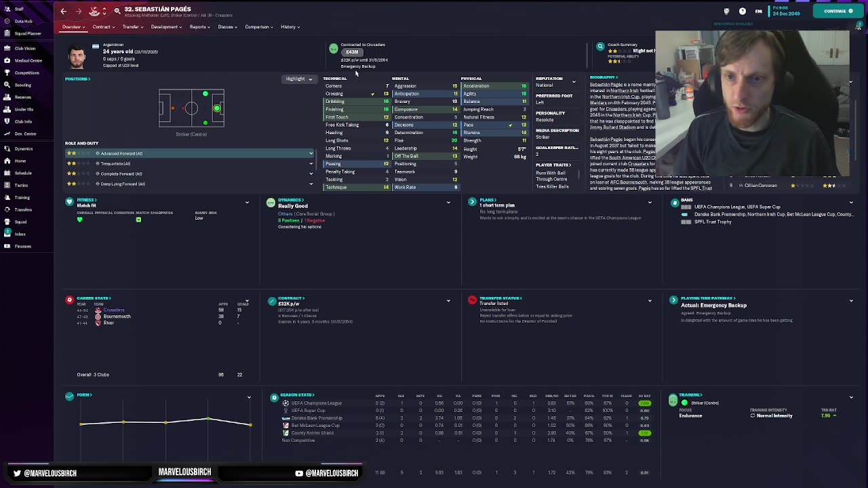Open Transfer Status panel link
This screenshot has height=488, width=868.
tap(500, 298)
